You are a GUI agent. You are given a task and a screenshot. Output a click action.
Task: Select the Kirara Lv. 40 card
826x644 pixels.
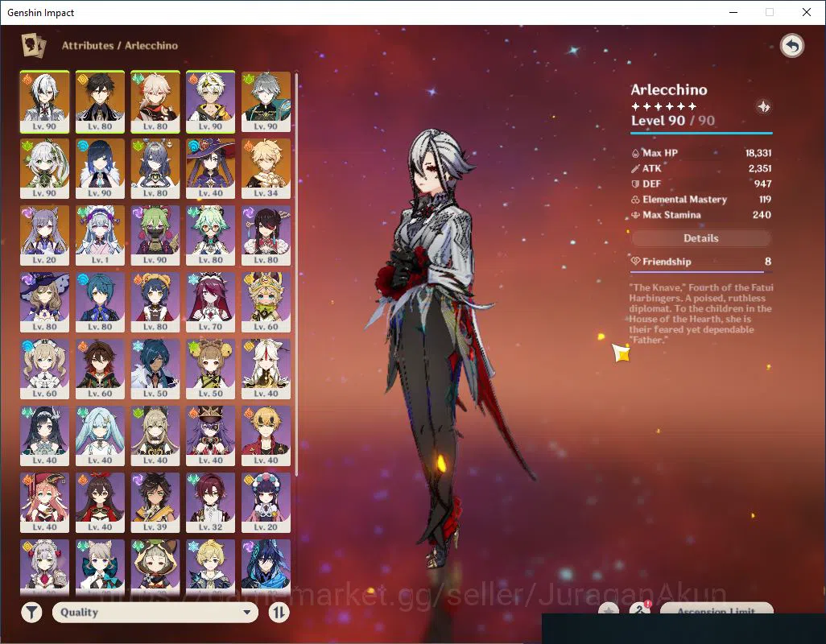(155, 436)
